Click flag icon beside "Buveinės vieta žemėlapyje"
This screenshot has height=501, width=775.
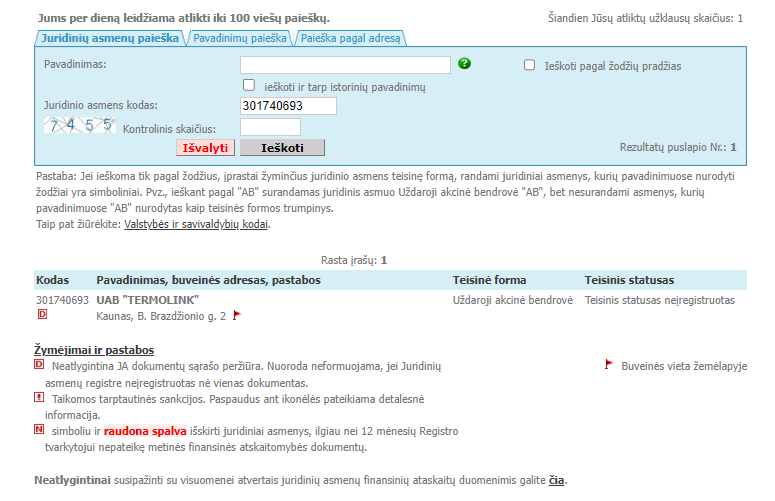click(608, 365)
